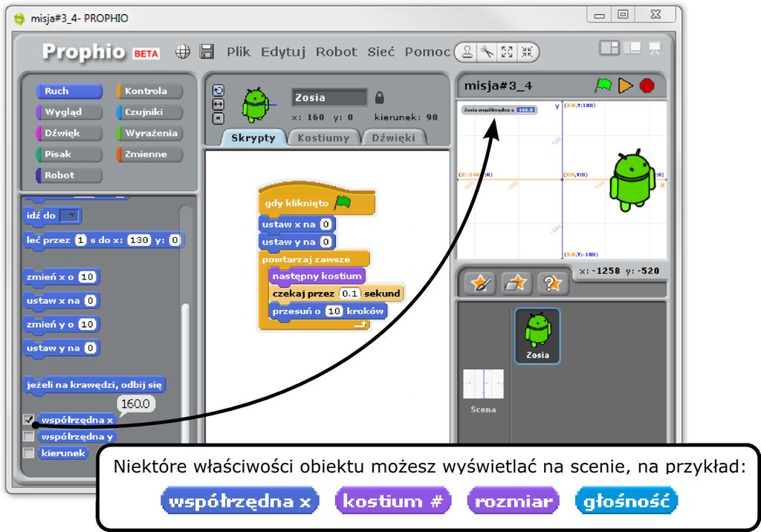Click 130 value in 'leć przez' block
The image size is (761, 532).
(x=139, y=240)
